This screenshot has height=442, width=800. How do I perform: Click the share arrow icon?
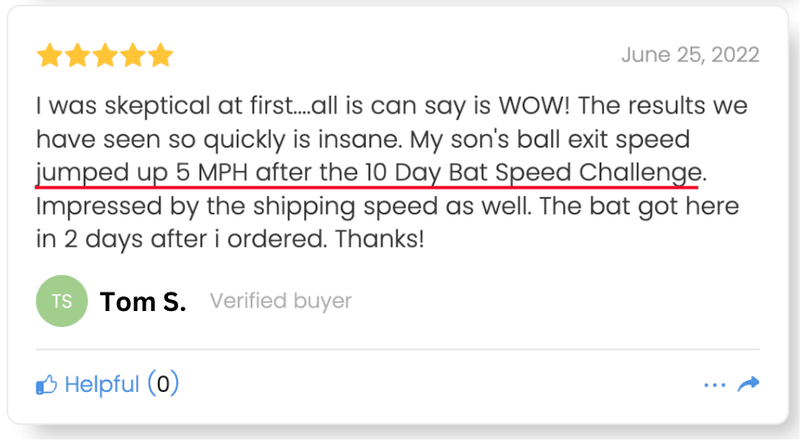[x=748, y=384]
